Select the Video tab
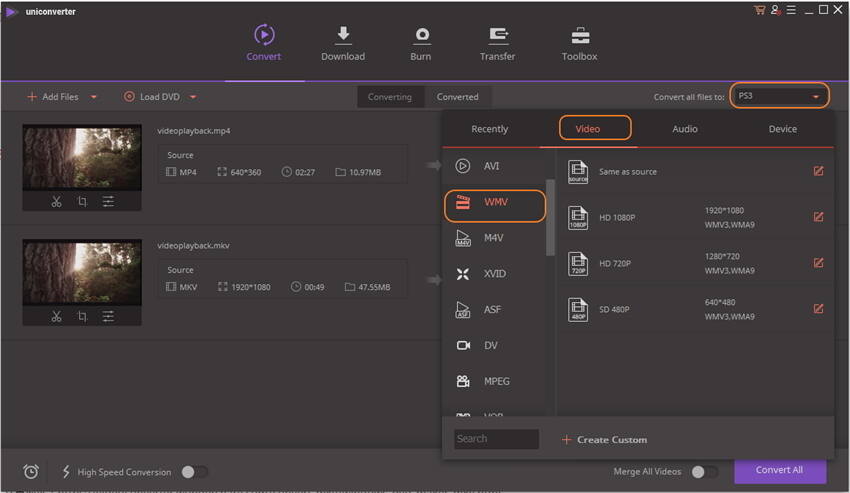 [588, 129]
